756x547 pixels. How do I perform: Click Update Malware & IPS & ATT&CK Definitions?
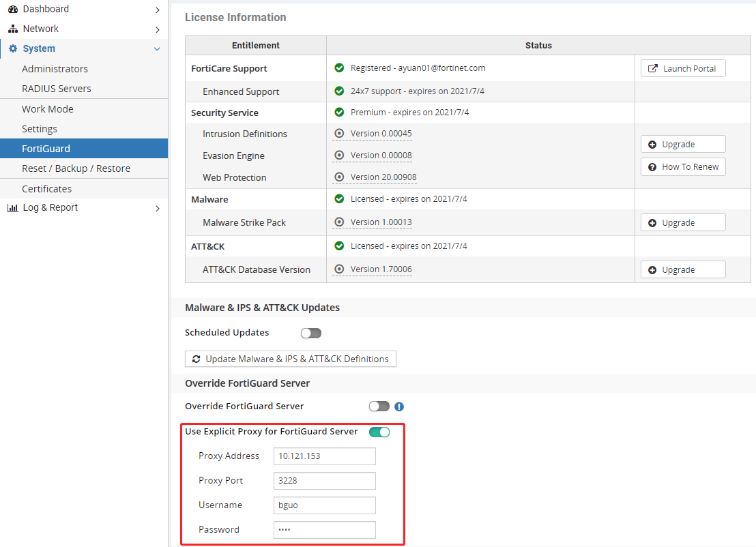coord(290,359)
